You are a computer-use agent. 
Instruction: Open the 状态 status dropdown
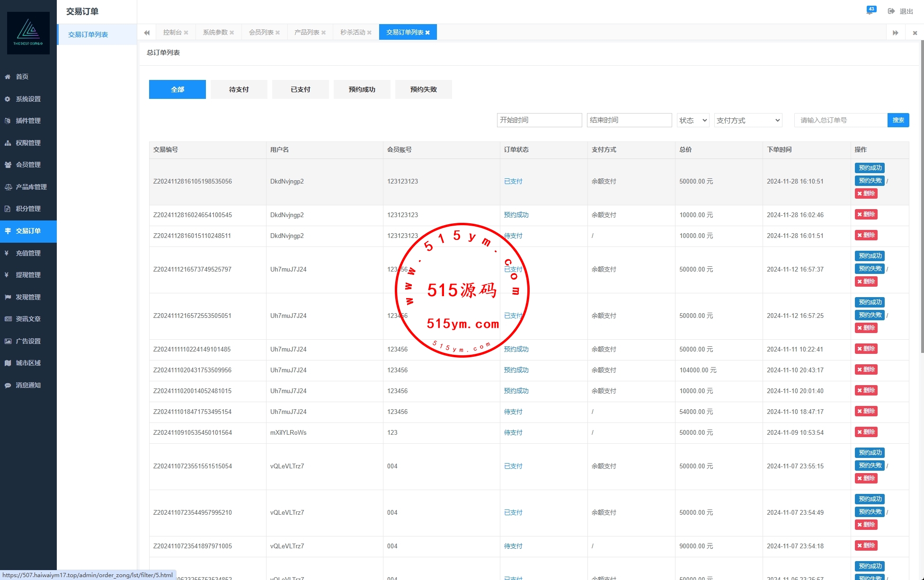[693, 120]
